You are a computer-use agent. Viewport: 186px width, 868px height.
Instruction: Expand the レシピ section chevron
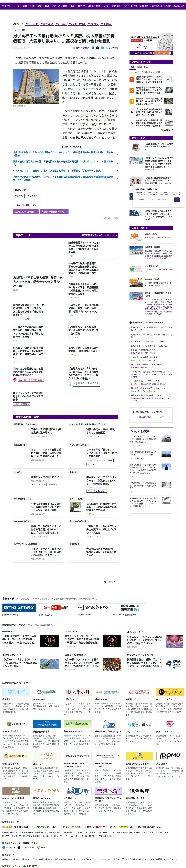(x=22, y=472)
